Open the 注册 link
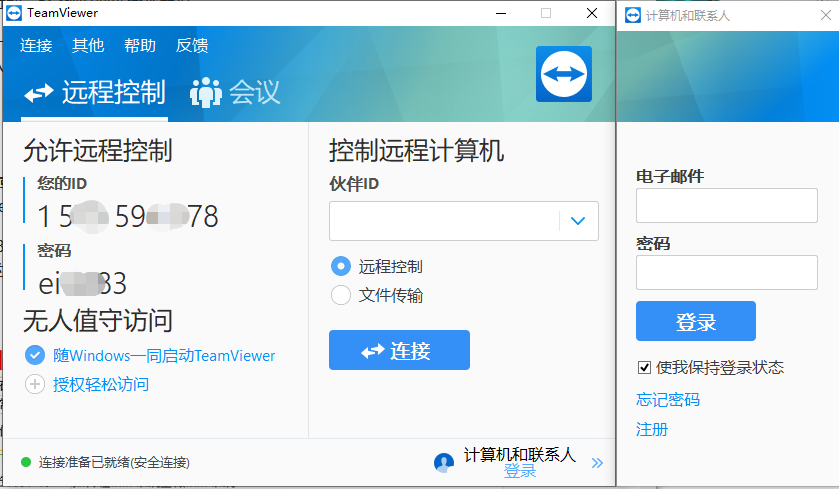The width and height of the screenshot is (839, 489). (652, 429)
